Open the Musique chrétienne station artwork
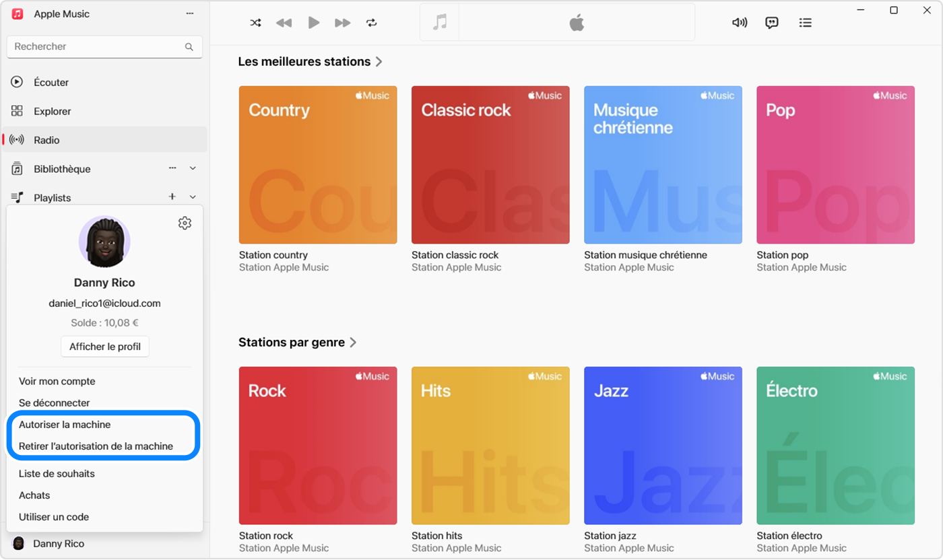Image resolution: width=943 pixels, height=560 pixels. pos(663,165)
